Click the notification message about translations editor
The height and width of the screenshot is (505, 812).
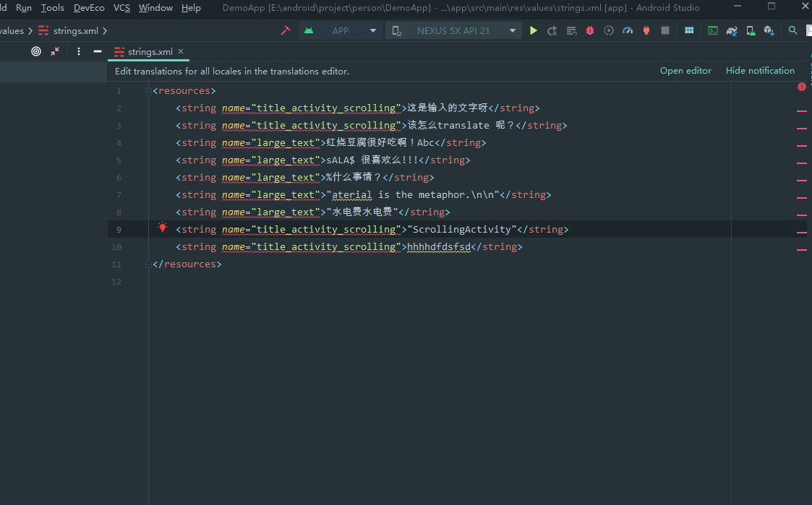point(232,71)
